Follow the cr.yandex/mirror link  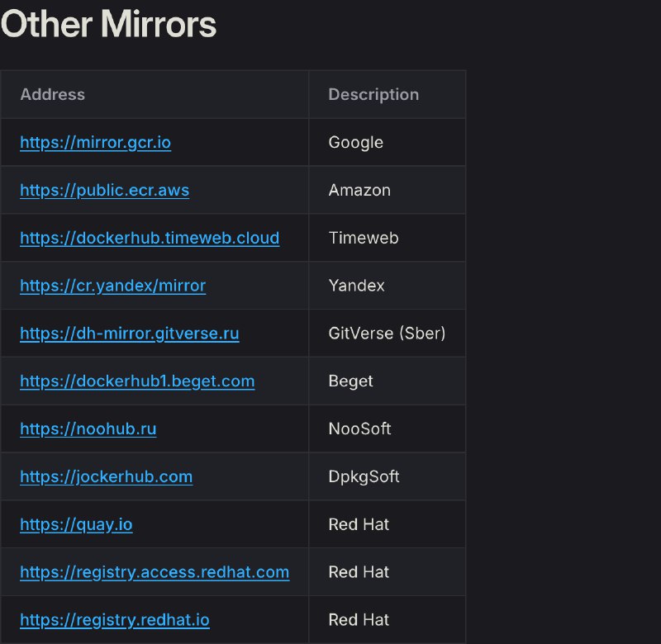[112, 286]
